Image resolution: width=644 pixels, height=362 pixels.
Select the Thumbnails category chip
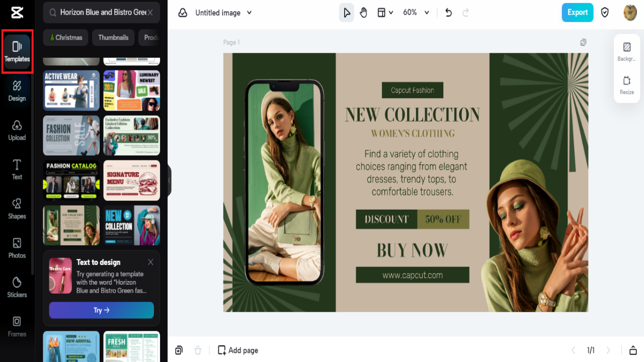113,37
